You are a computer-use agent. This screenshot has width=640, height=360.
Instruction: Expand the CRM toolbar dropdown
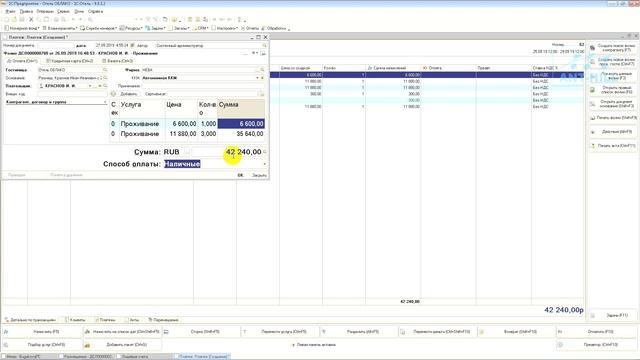click(x=201, y=28)
